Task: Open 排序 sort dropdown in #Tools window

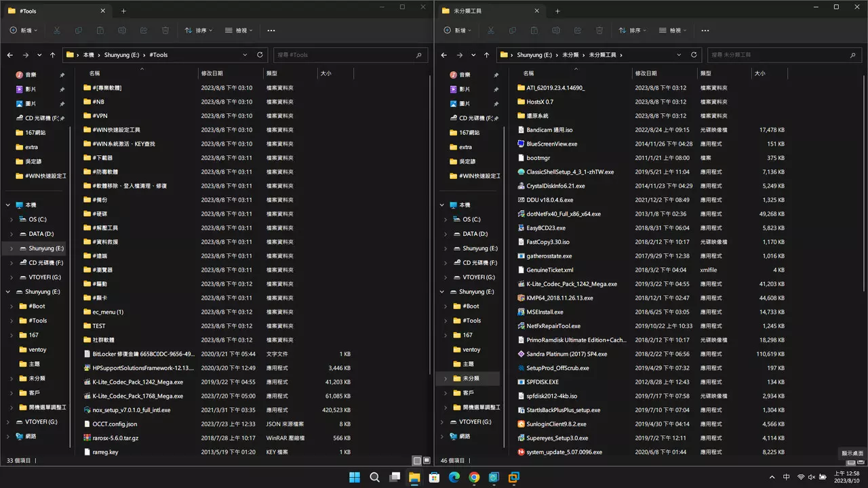Action: (199, 30)
